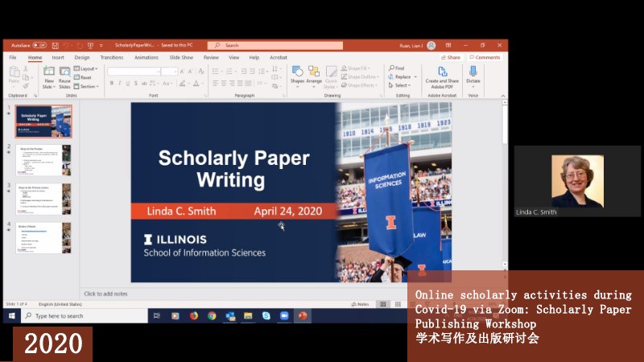Open the Shape Fill dropdown
This screenshot has width=644, height=362.
pyautogui.click(x=356, y=68)
